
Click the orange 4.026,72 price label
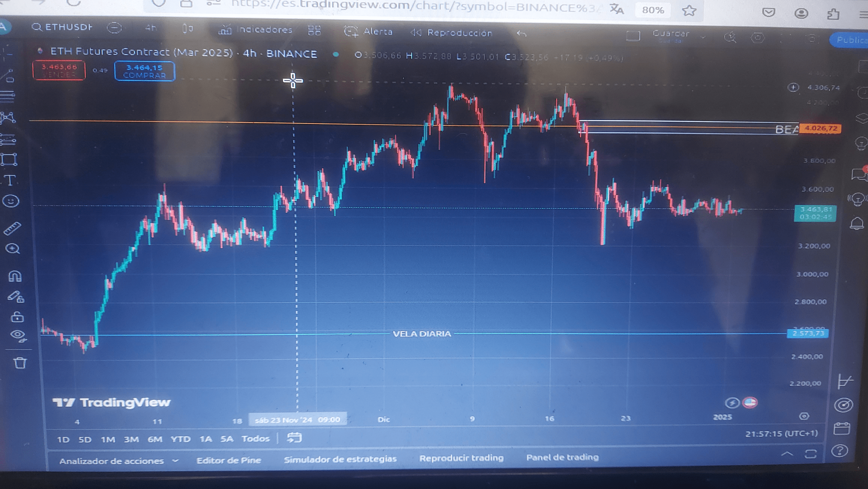click(820, 128)
